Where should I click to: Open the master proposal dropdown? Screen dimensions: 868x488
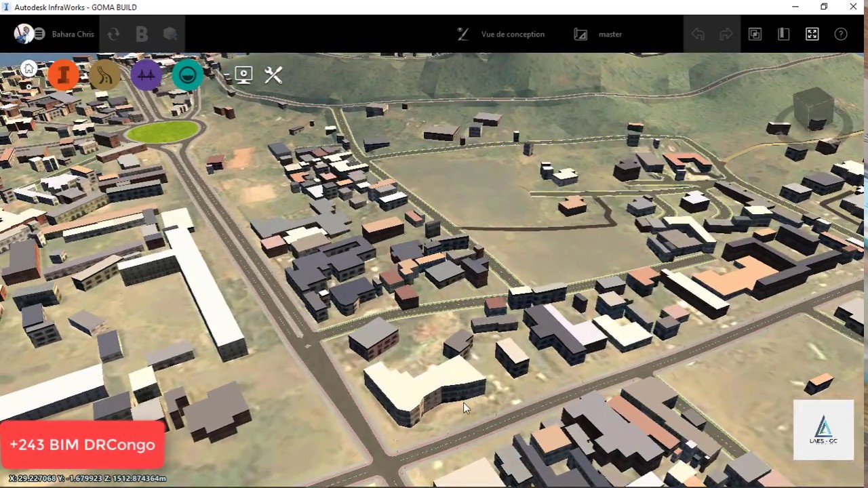(x=610, y=34)
